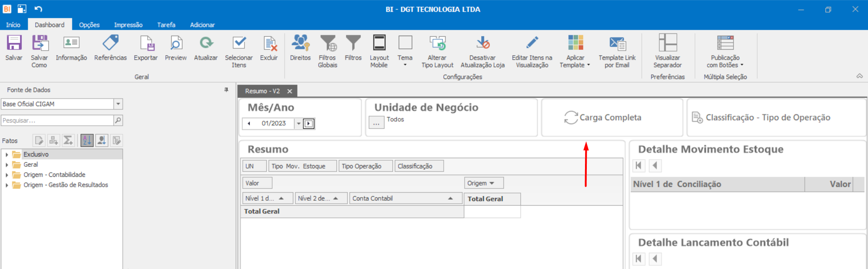This screenshot has height=269, width=868.
Task: Switch to the Início tab
Action: click(x=13, y=25)
